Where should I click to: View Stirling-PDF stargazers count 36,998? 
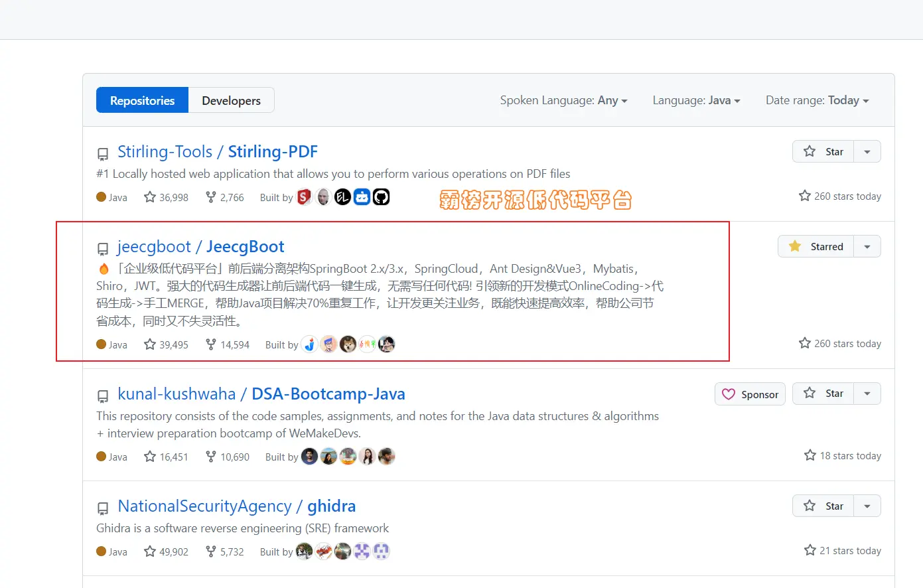167,197
